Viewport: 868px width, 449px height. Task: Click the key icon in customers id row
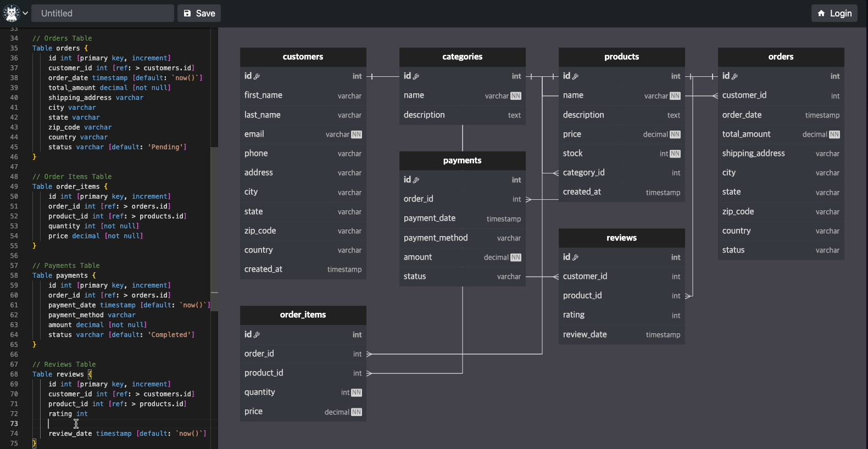(x=257, y=76)
